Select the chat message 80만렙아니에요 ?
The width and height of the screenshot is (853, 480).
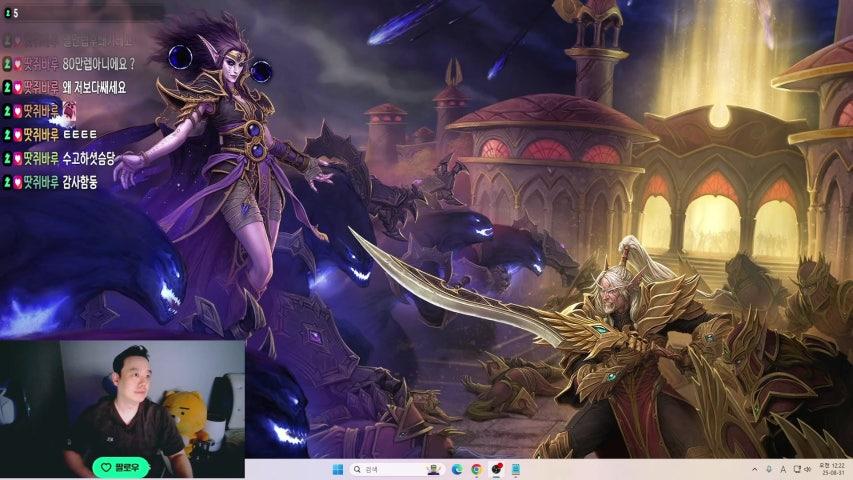point(98,64)
